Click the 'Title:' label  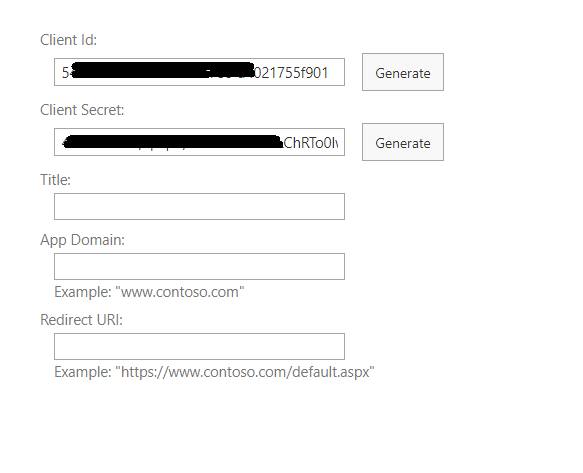[55, 180]
